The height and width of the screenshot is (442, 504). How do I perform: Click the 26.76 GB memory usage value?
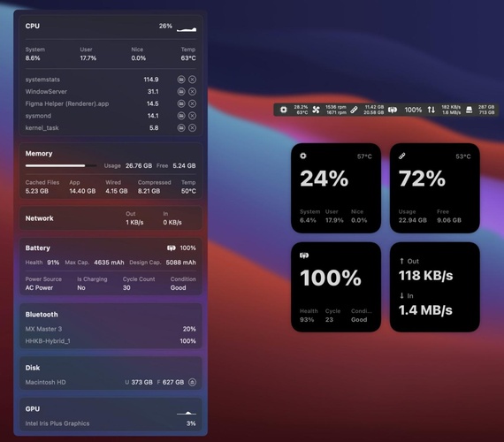coord(139,165)
